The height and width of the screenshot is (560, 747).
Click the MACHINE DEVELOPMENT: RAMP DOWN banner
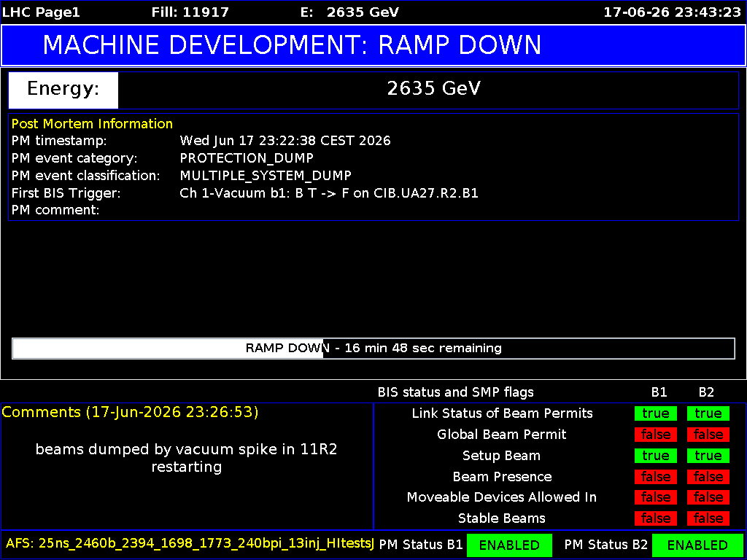(373, 45)
